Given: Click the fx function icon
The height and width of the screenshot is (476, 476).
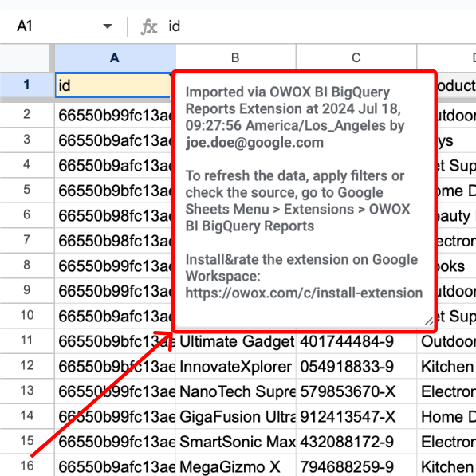Looking at the screenshot, I should click(x=149, y=26).
